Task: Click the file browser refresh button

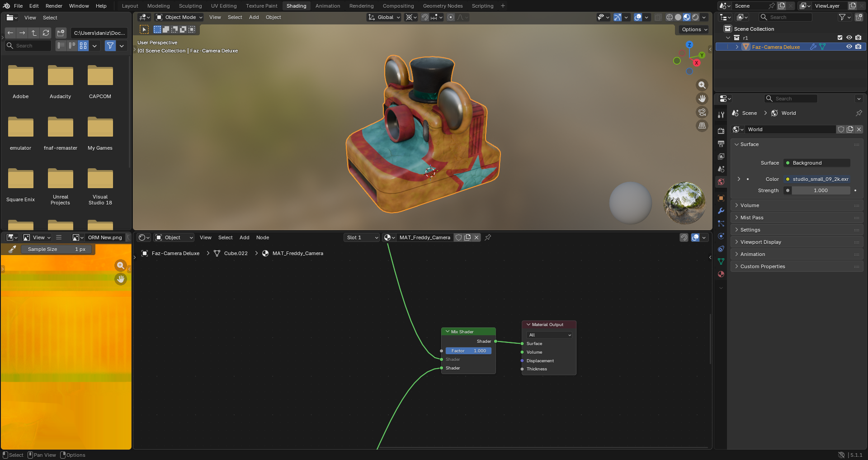Action: pos(46,33)
